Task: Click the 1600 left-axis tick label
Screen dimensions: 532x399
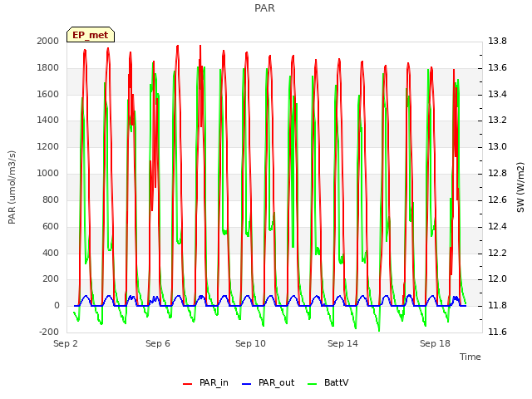Action: coord(48,94)
